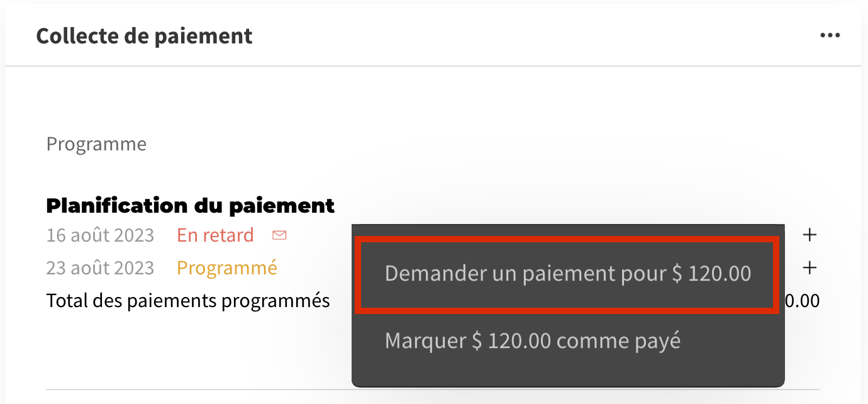Click the Programme section label

pos(96,144)
